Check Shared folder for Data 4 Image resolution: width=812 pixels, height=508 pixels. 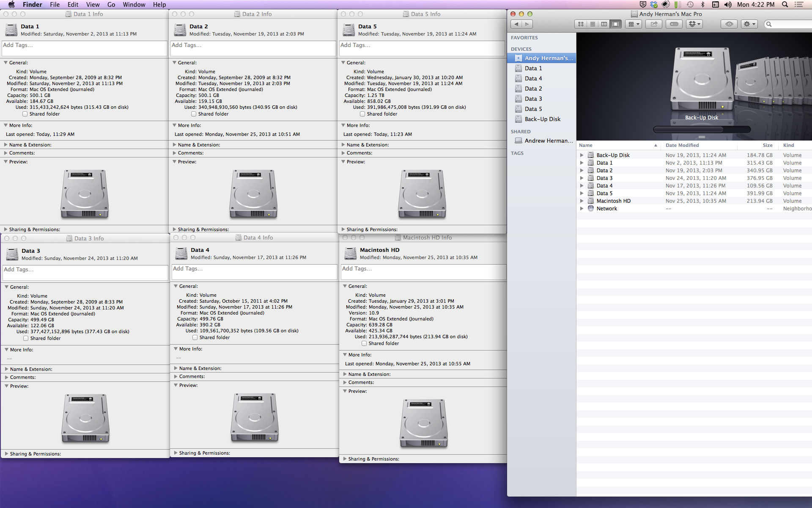pyautogui.click(x=195, y=337)
